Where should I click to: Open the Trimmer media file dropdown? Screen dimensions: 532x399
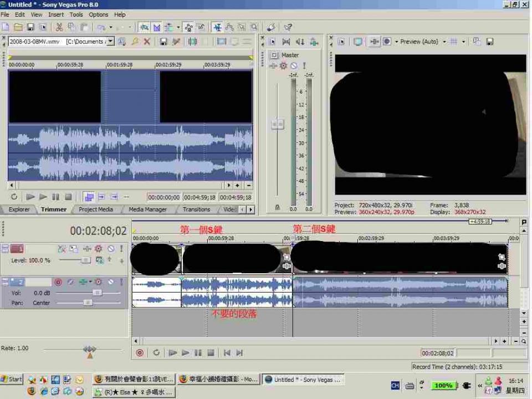(110, 42)
